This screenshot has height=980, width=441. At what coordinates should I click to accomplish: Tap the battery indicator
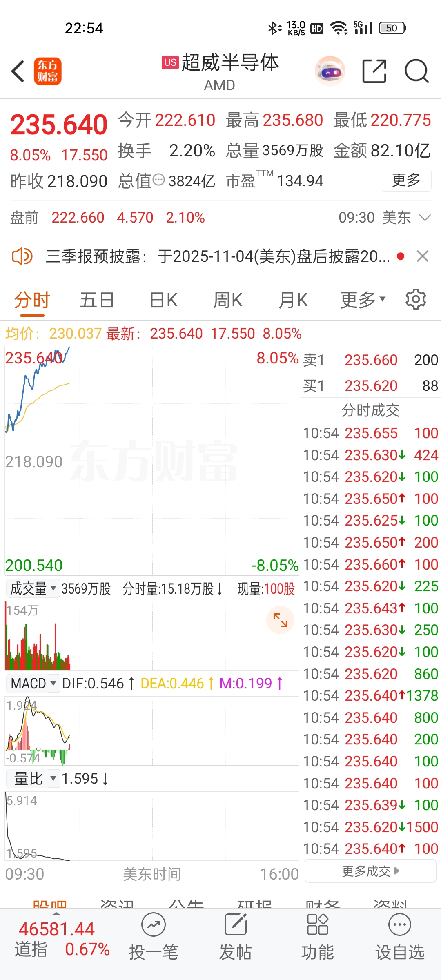[392, 28]
